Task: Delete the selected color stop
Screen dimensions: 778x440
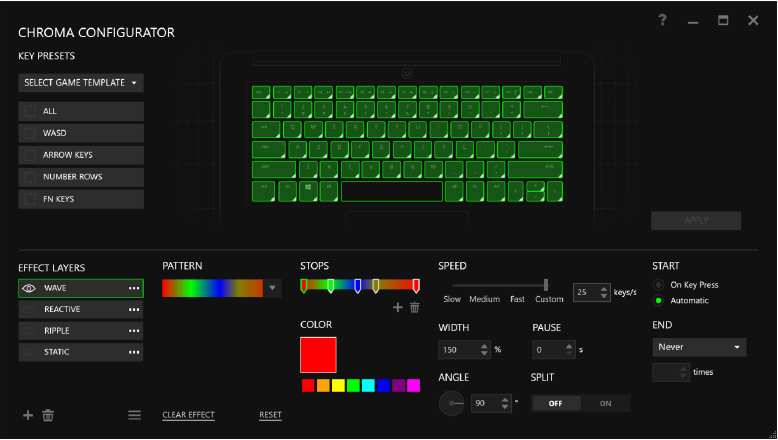Action: [415, 308]
